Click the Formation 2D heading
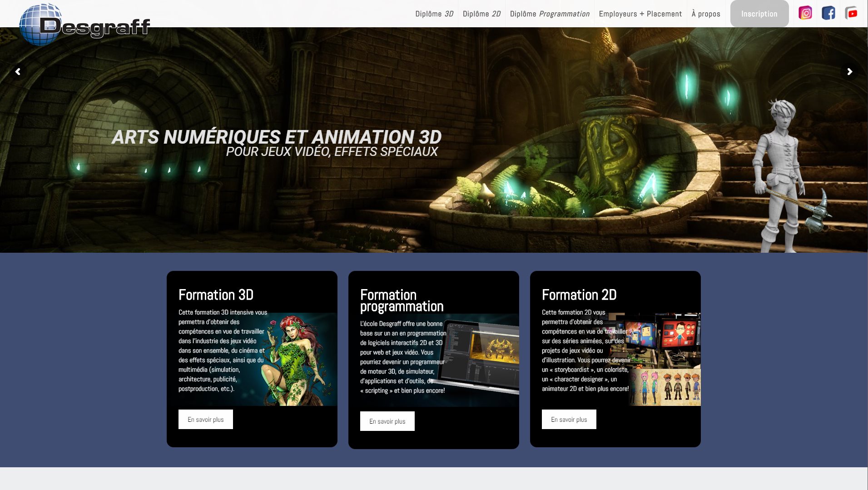The height and width of the screenshot is (490, 868). 579,295
